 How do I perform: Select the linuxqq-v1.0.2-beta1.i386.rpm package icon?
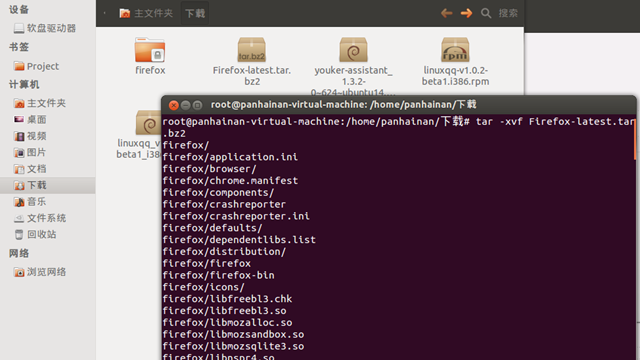[x=455, y=50]
